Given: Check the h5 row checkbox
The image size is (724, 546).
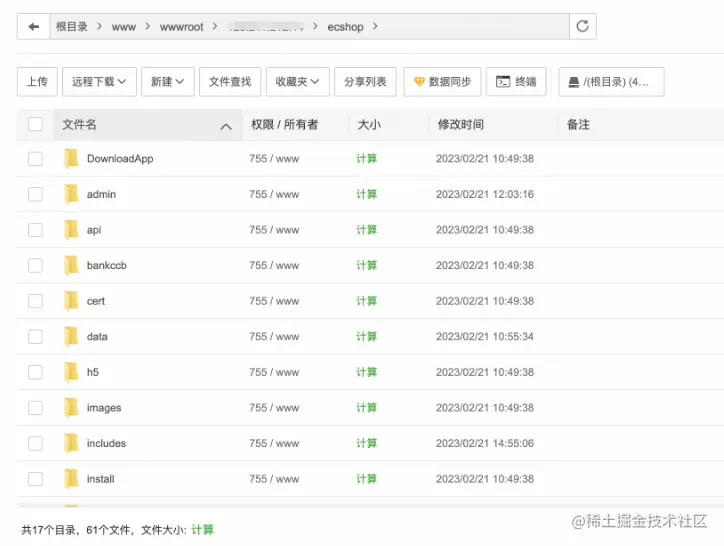Looking at the screenshot, I should (36, 372).
